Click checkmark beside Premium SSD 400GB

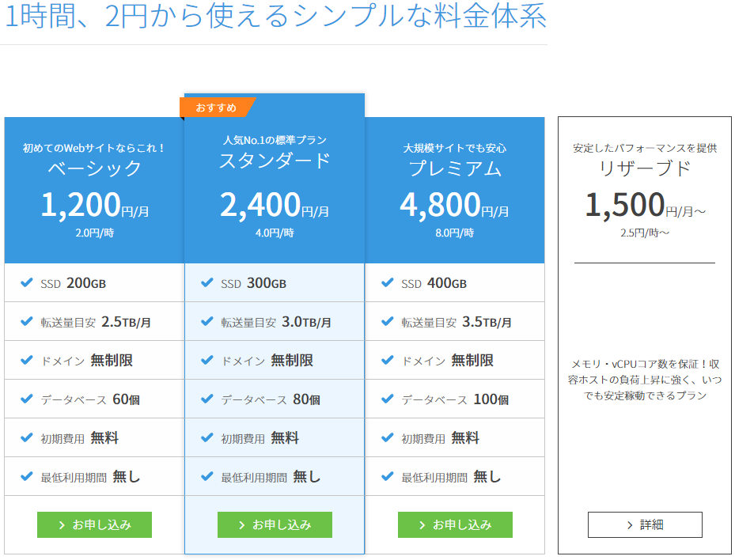pos(388,283)
